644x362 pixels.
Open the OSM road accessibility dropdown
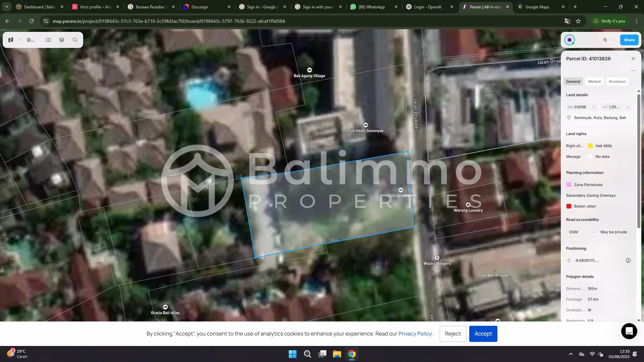[582, 232]
